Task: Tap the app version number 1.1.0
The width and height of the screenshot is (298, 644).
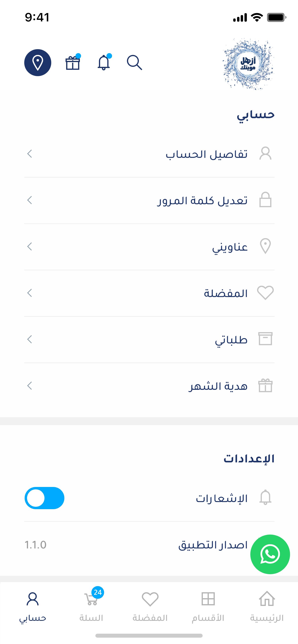Action: (x=36, y=545)
